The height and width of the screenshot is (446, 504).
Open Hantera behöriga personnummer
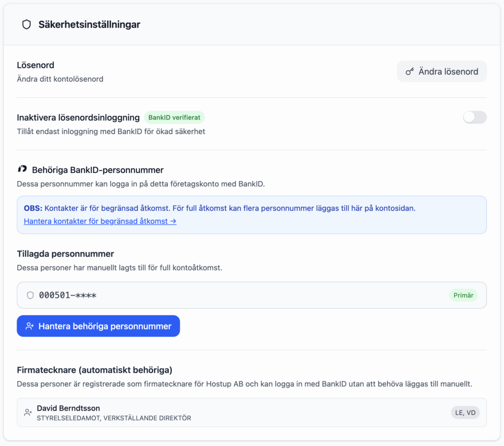click(98, 326)
